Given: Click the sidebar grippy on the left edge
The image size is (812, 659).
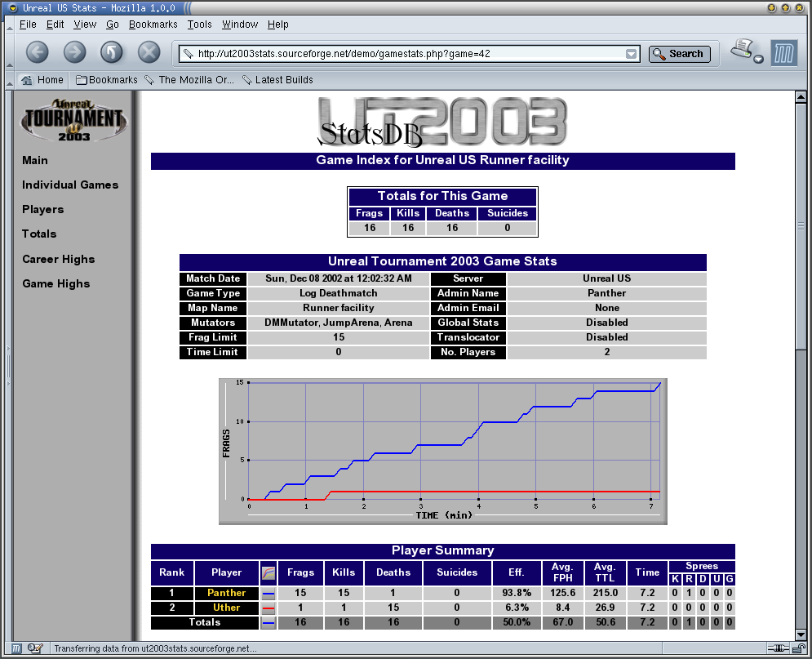Looking at the screenshot, I should pyautogui.click(x=9, y=366).
